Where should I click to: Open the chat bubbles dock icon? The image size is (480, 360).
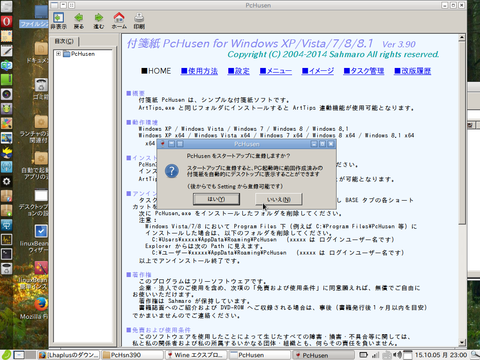point(6,65)
